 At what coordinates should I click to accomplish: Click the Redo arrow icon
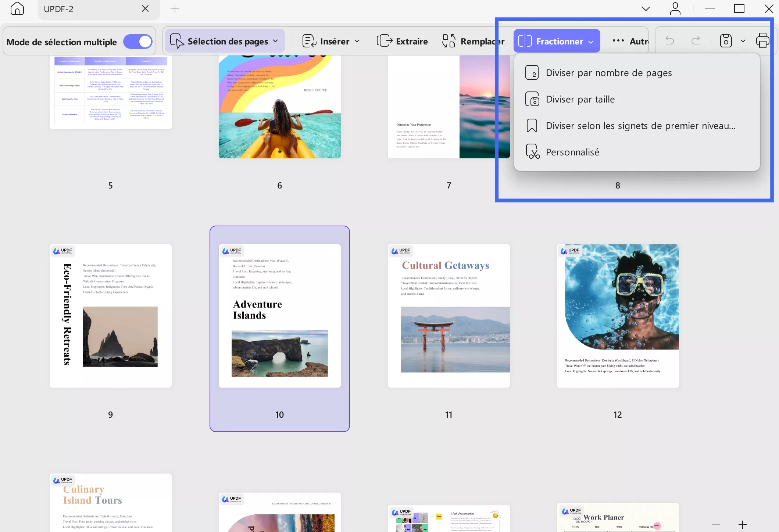(x=696, y=41)
